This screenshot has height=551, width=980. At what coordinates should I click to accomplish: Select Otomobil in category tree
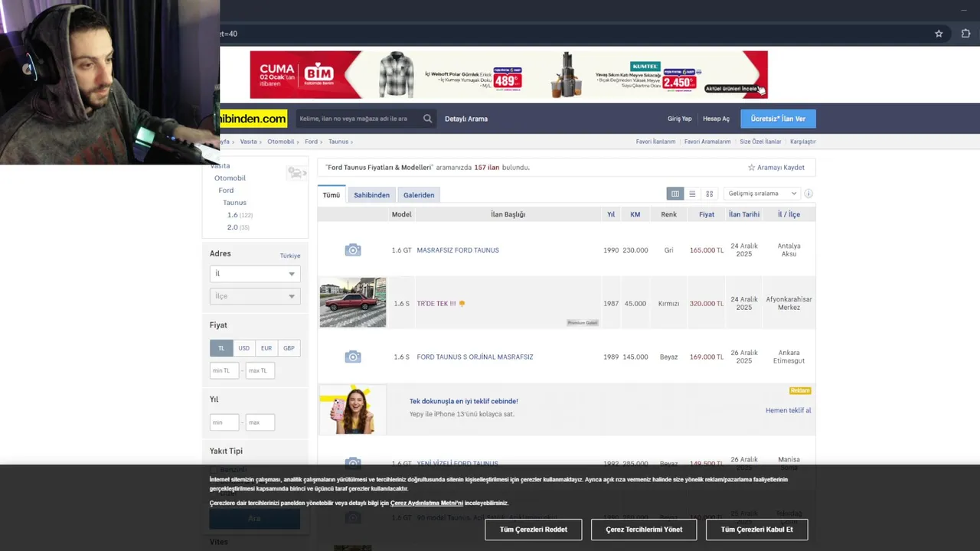tap(230, 178)
